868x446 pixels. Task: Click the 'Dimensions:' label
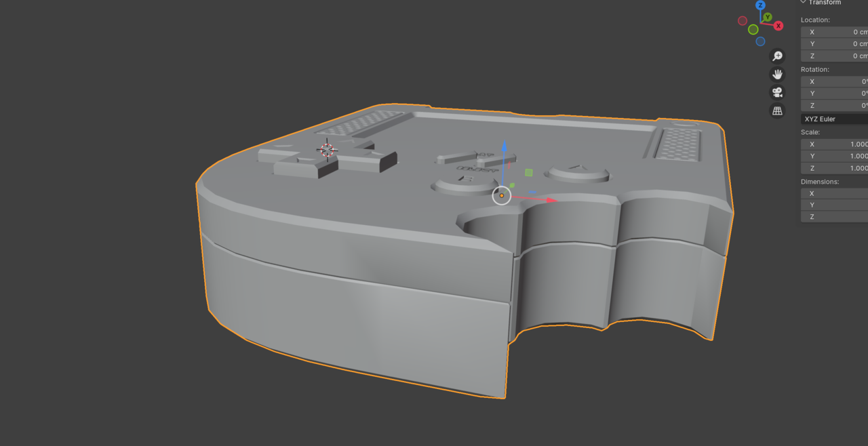pyautogui.click(x=820, y=182)
